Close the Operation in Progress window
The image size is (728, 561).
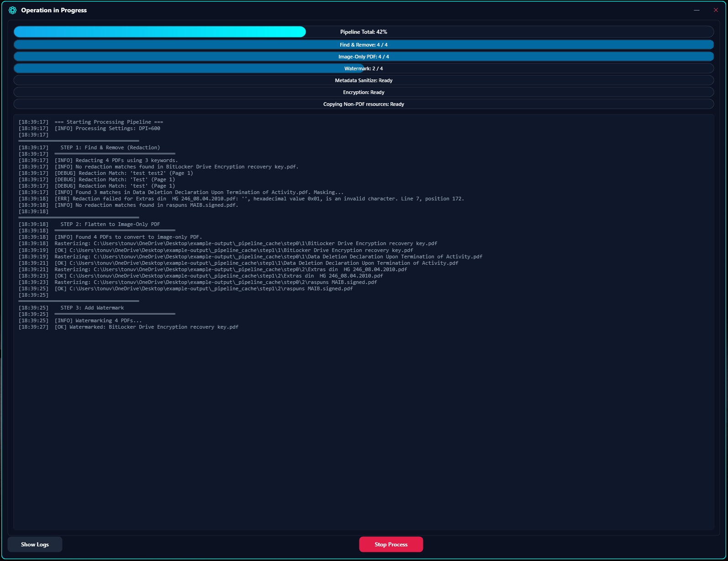point(716,10)
